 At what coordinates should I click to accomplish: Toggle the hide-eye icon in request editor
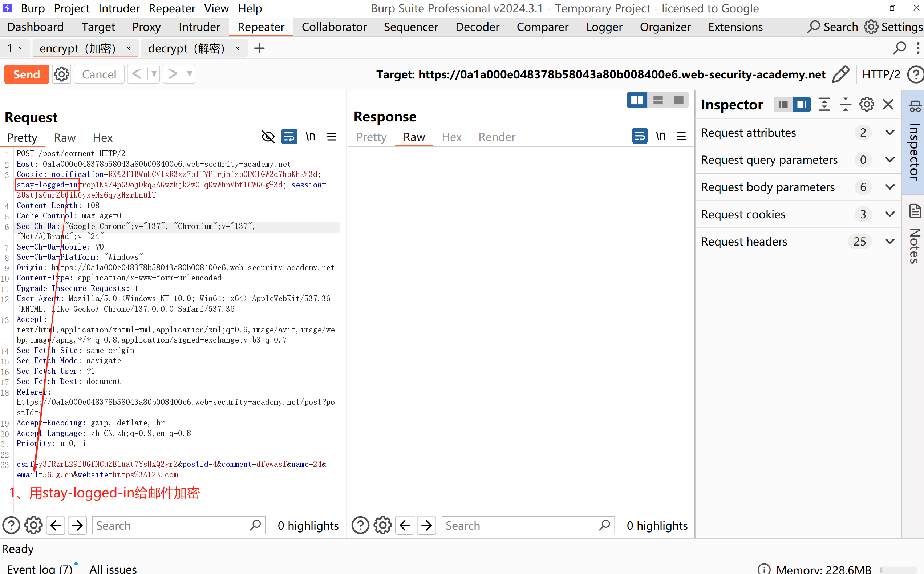click(x=268, y=137)
